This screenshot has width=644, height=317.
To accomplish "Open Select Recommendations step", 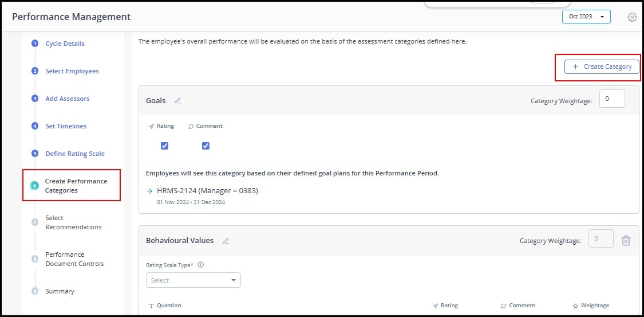I will pos(73,222).
